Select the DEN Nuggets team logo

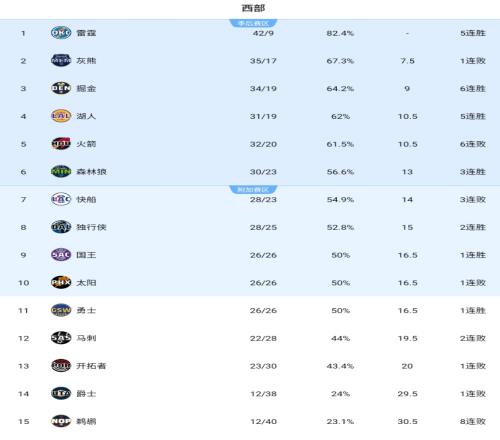[x=61, y=88]
